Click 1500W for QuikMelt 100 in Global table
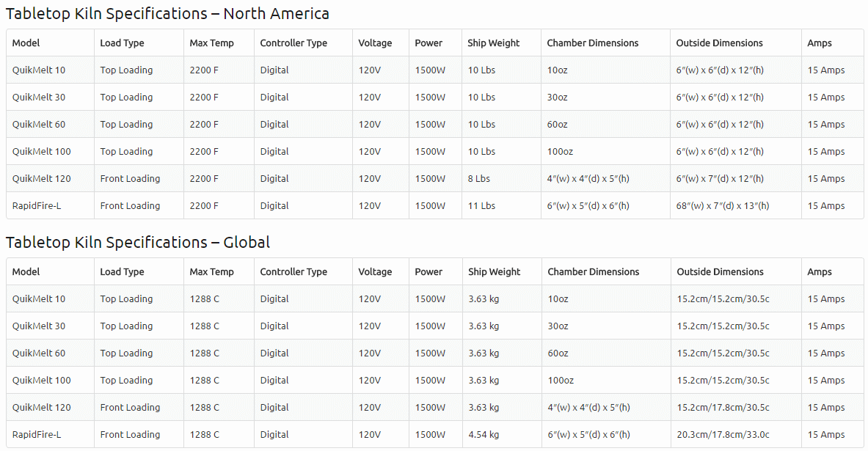The image size is (868, 451). [x=430, y=380]
